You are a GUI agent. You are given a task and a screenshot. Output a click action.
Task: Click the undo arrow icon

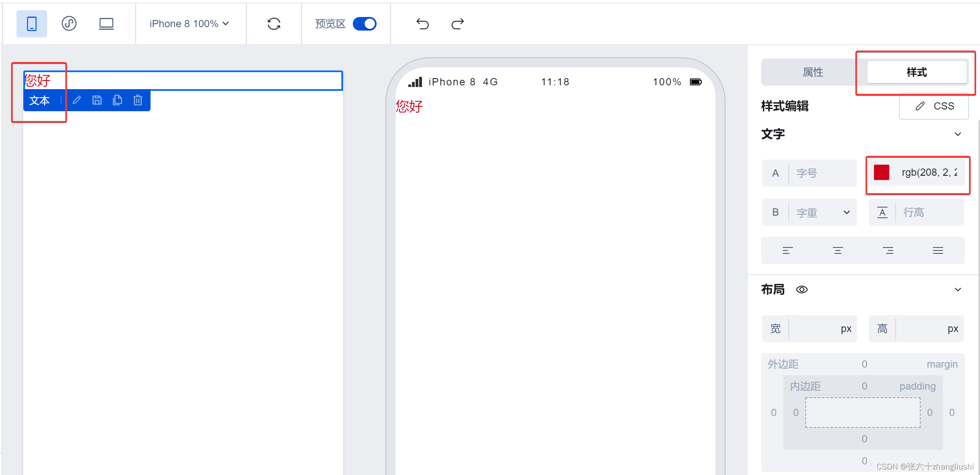coord(422,24)
